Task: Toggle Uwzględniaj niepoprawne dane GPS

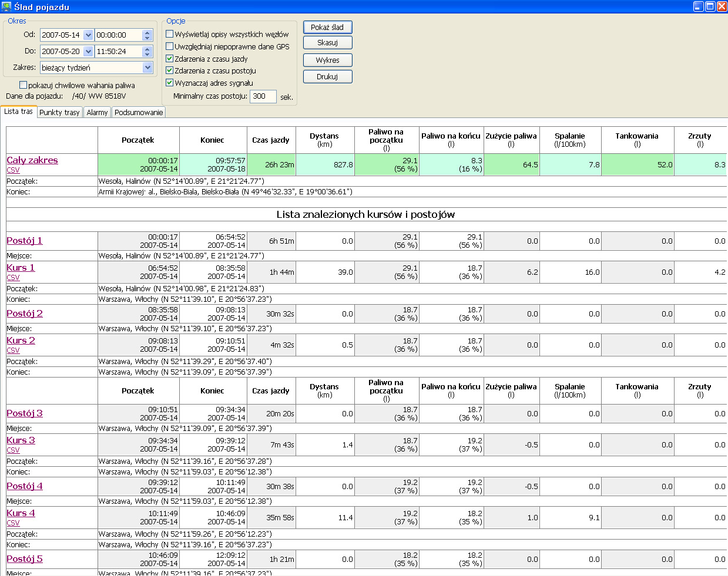Action: [x=170, y=46]
